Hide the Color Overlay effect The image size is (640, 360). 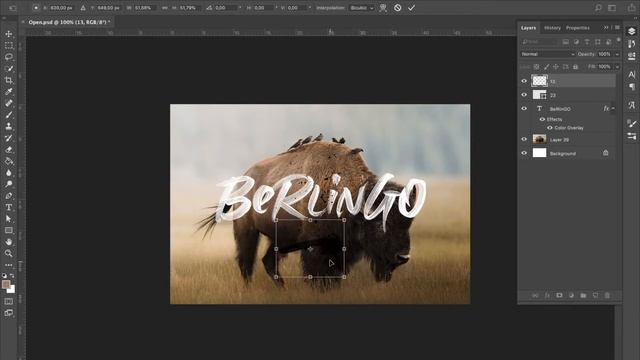point(550,128)
